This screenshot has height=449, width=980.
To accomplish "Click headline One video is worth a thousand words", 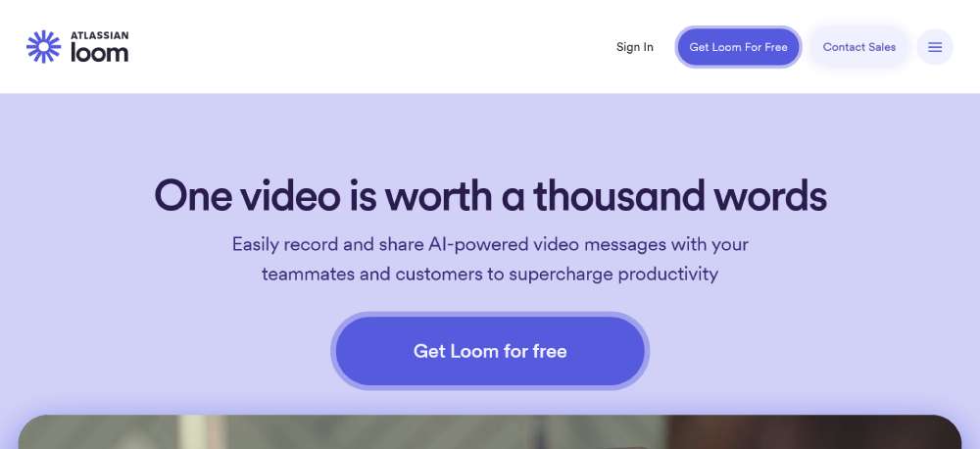I will (x=490, y=195).
